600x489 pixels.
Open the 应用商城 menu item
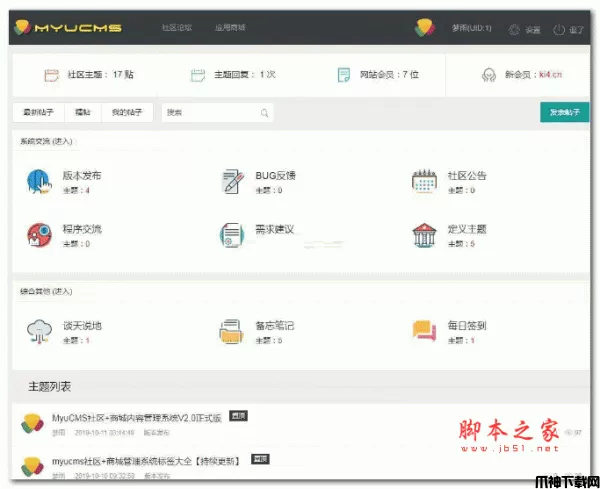tap(230, 28)
